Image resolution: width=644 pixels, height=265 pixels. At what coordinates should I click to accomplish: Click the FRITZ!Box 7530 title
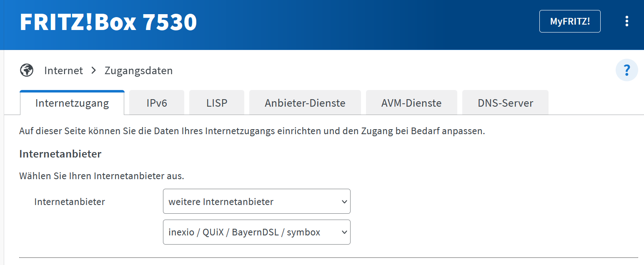(108, 22)
